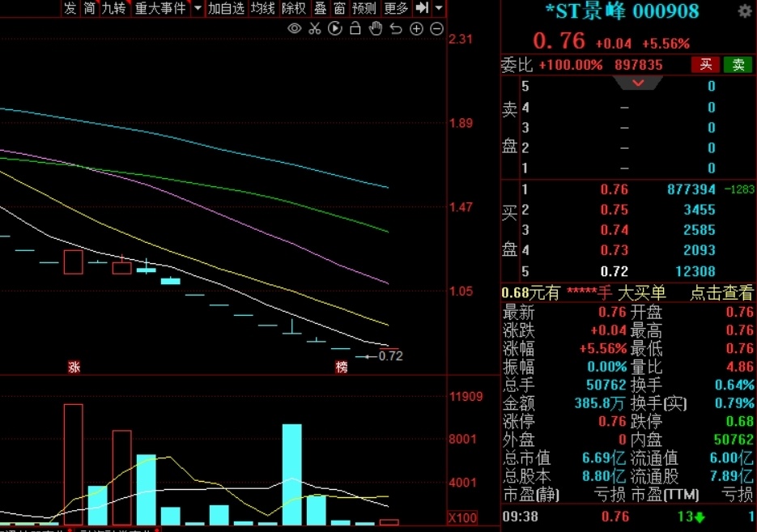
Task: Click 委比 +100.00% value
Action: click(x=571, y=65)
